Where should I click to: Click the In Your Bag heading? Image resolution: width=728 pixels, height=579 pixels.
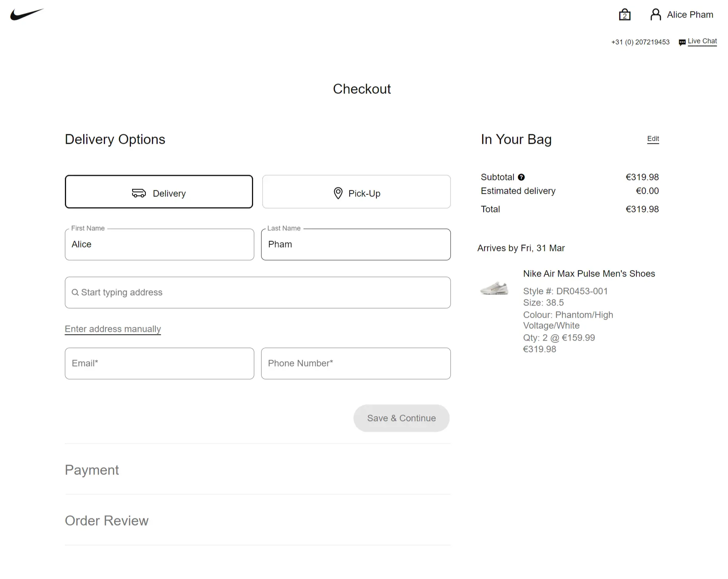point(516,139)
